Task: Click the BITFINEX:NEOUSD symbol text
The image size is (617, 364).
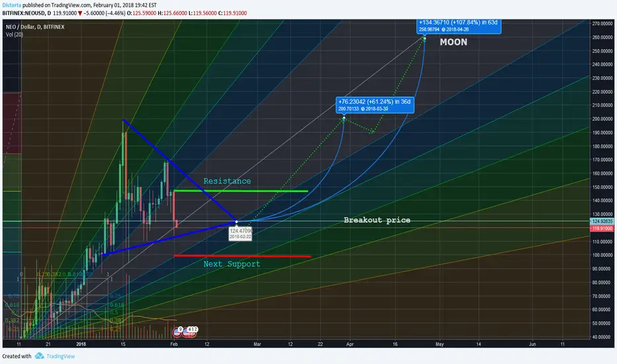Action: click(24, 13)
